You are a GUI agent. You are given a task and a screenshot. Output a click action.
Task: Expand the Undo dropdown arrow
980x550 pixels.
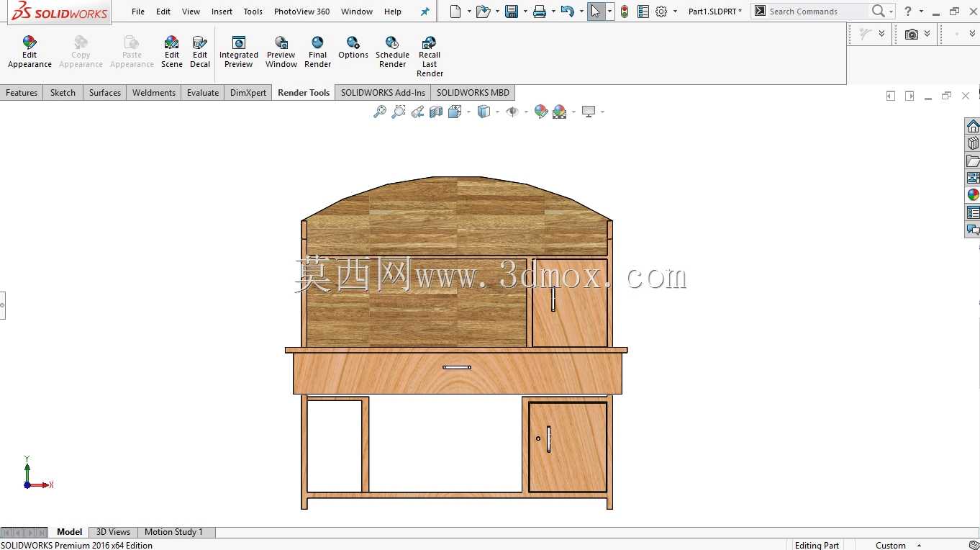point(581,12)
